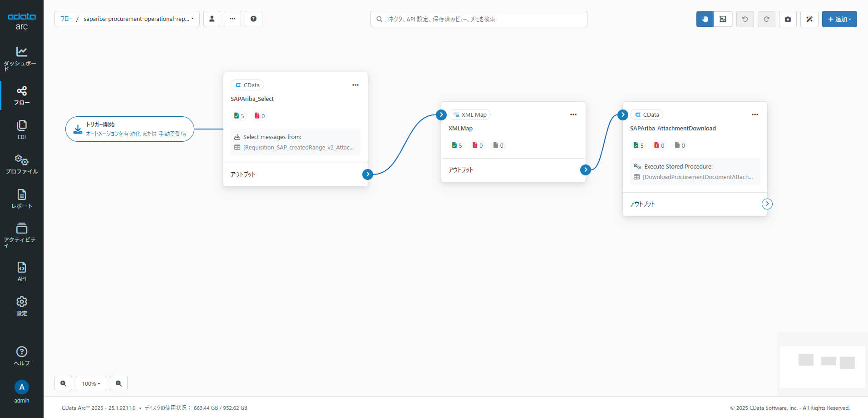Click the question mark help button

[253, 19]
